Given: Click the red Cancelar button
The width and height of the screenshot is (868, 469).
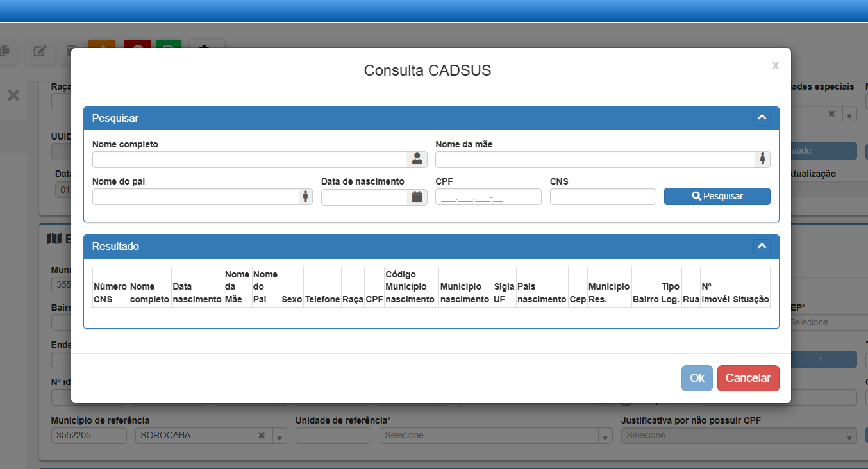Looking at the screenshot, I should pos(748,378).
